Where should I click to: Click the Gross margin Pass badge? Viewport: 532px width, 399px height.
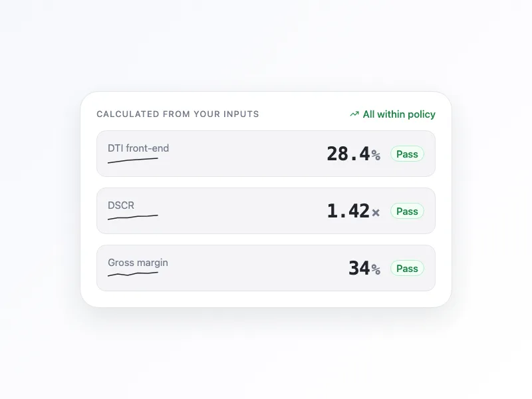pyautogui.click(x=407, y=269)
